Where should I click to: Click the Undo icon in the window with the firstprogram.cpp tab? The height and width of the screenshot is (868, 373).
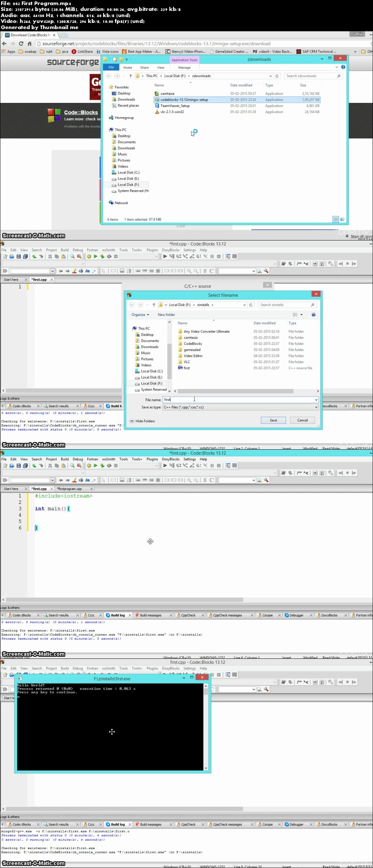pyautogui.click(x=34, y=466)
